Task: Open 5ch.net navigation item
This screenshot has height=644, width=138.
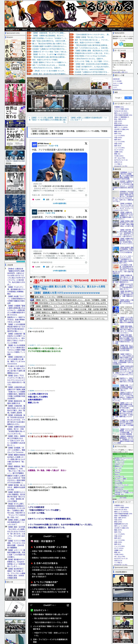Action: 112,30
